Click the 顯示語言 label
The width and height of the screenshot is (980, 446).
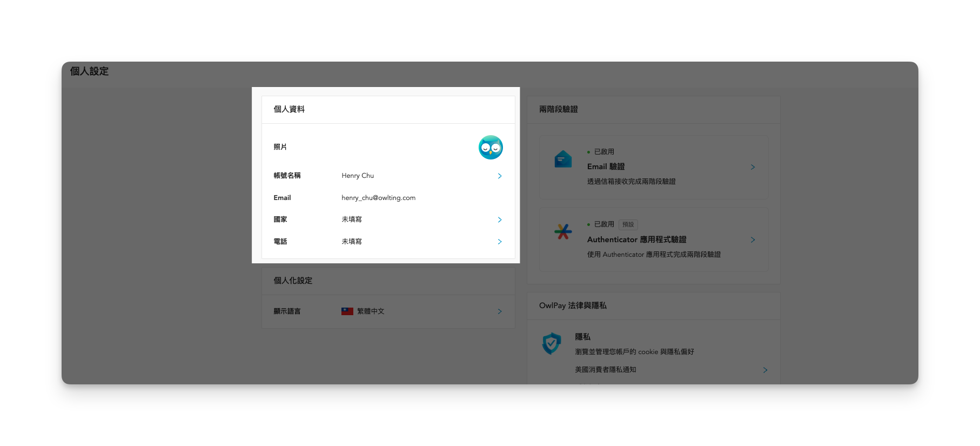click(x=287, y=311)
